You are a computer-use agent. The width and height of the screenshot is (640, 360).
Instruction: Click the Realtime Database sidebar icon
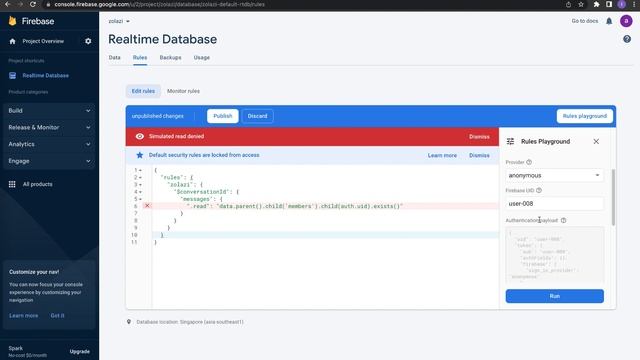13,76
